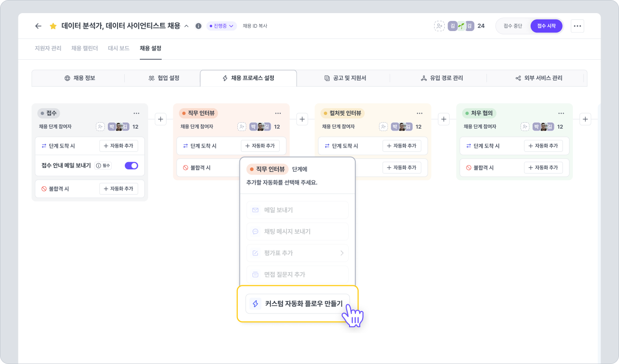Toggle the star favorite icon
The width and height of the screenshot is (619, 364).
coord(53,26)
